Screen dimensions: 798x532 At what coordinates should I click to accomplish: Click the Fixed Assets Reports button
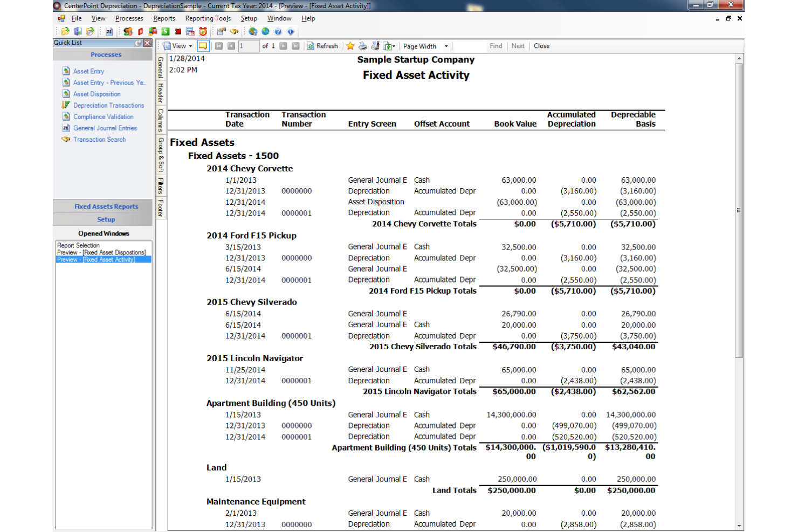tap(106, 206)
